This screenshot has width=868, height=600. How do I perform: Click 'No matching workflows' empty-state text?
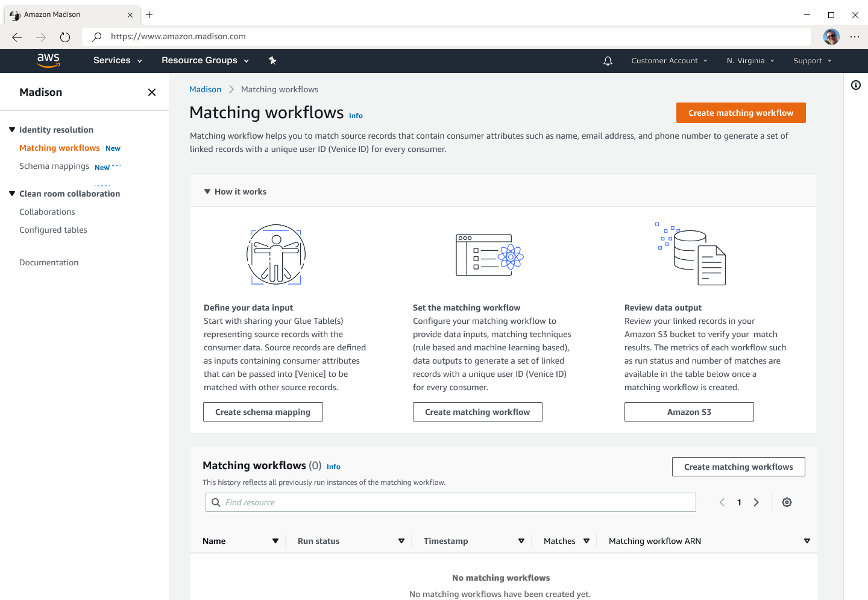501,578
